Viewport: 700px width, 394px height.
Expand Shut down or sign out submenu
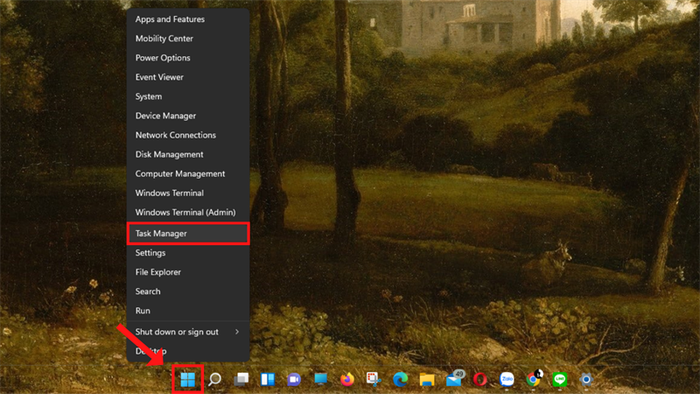click(x=188, y=332)
